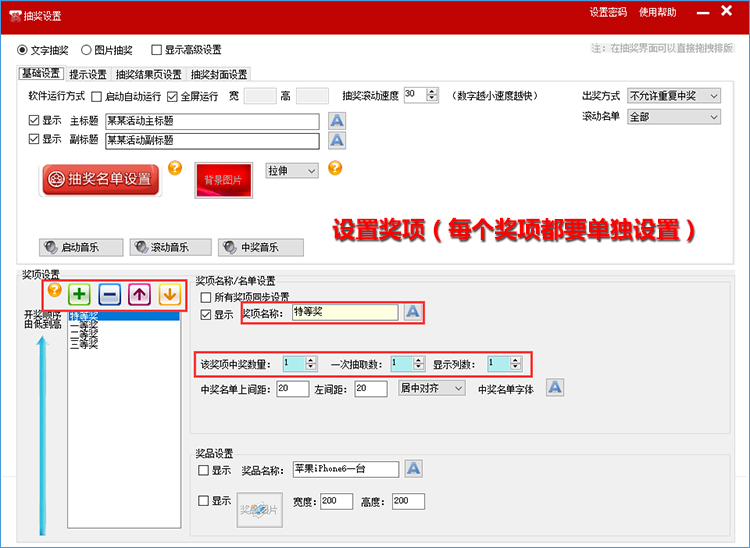This screenshot has height=548, width=750.
Task: Enable 显示高级设置 checkbox
Action: click(157, 50)
